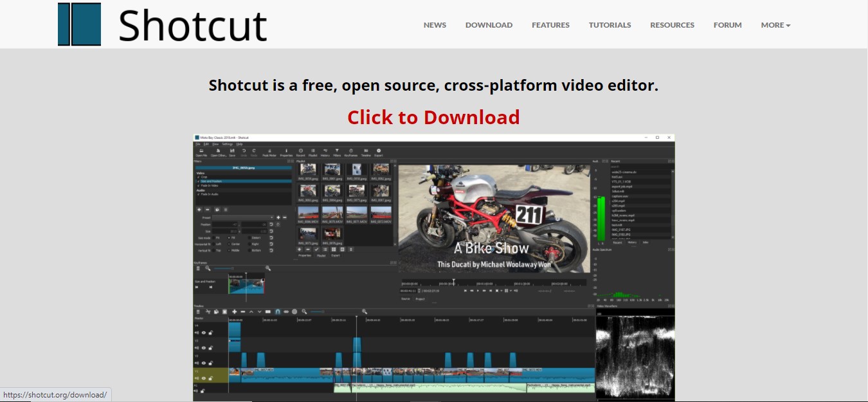Mute track A1 with its speaker icon

pyautogui.click(x=195, y=390)
